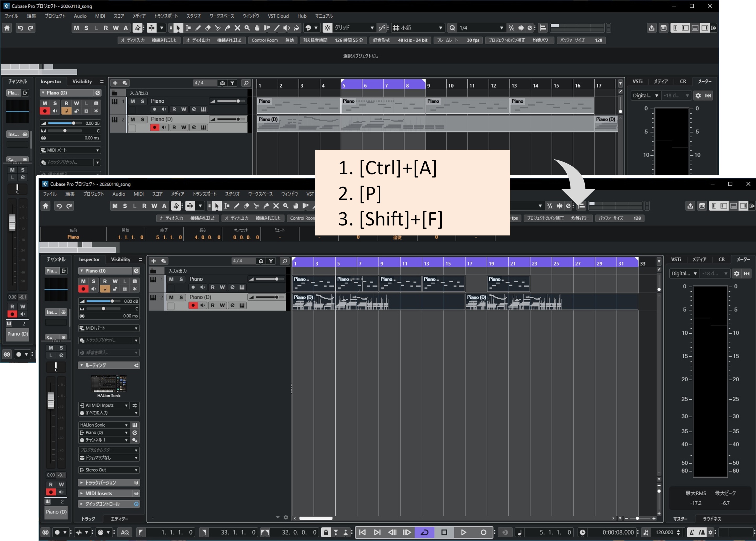The width and height of the screenshot is (756, 541).
Task: Switch to the ラウドネス tab
Action: [712, 519]
